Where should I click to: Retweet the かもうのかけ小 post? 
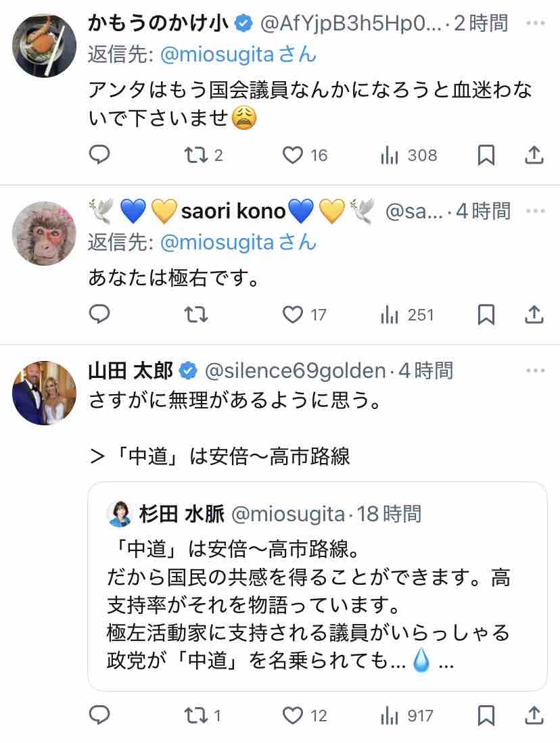coord(195,155)
